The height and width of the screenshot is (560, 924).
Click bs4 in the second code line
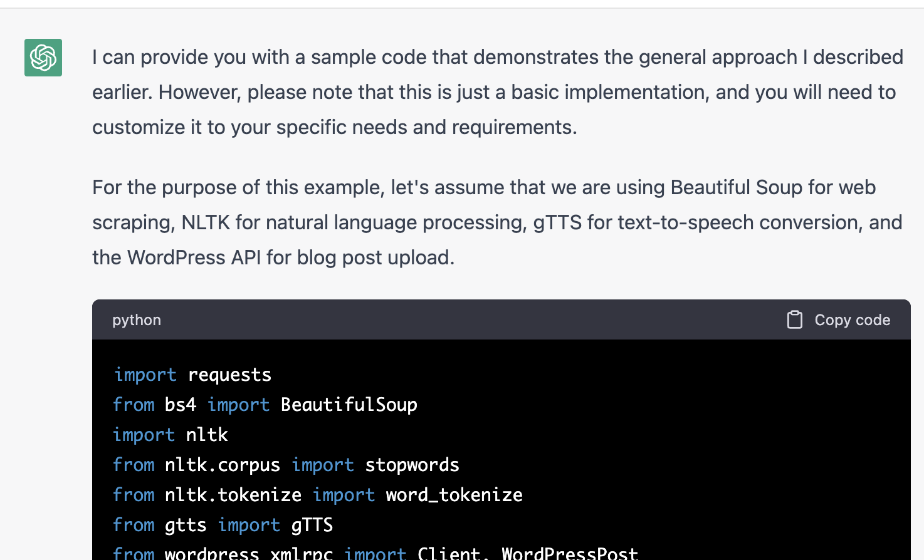[181, 405]
